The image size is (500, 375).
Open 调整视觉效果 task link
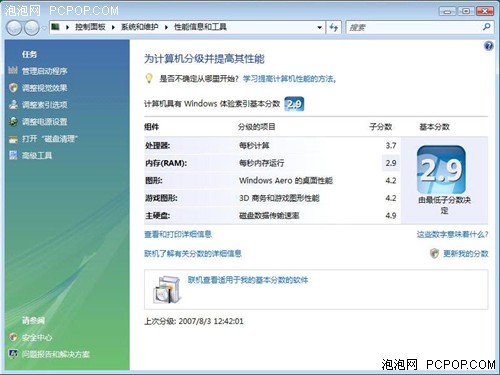click(45, 88)
